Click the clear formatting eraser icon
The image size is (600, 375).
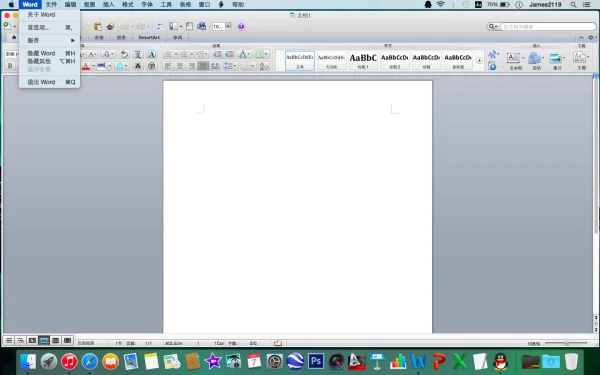124,54
